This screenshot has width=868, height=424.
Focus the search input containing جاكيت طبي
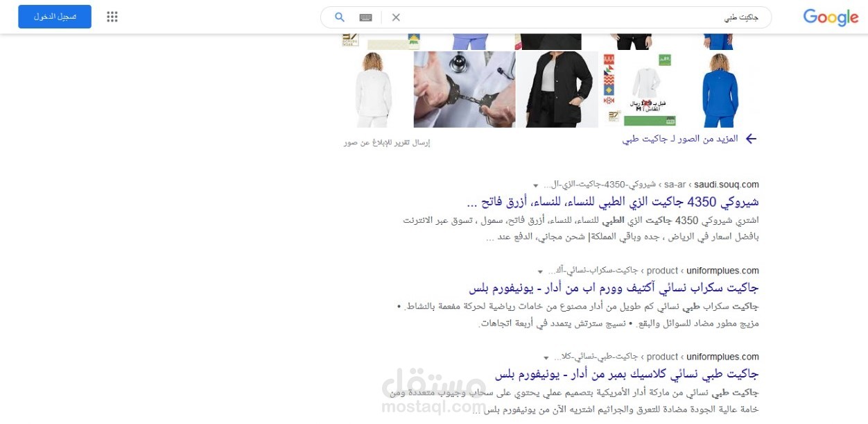[x=582, y=17]
